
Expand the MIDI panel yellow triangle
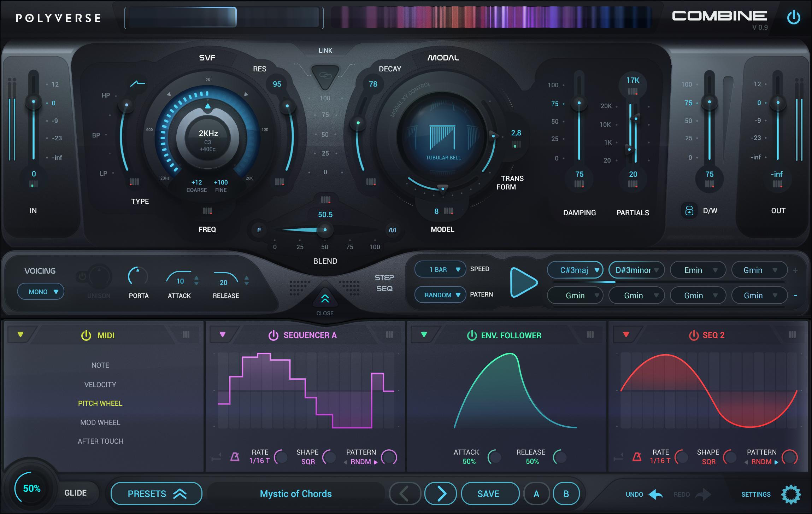(x=20, y=334)
